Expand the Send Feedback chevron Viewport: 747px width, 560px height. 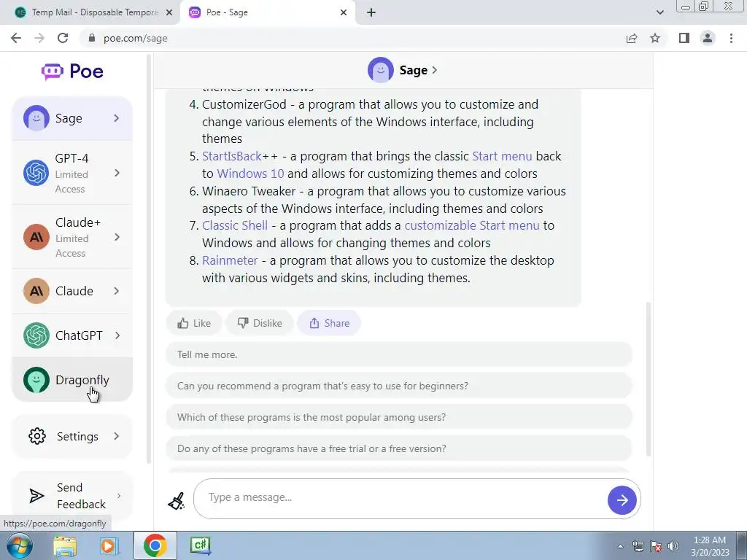[x=119, y=496]
